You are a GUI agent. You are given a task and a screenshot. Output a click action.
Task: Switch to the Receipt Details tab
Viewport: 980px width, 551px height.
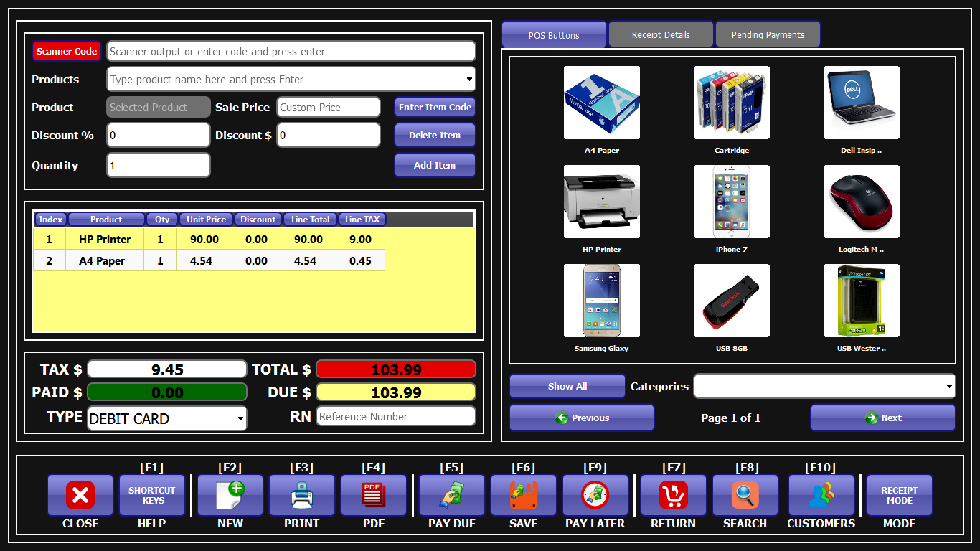point(660,33)
